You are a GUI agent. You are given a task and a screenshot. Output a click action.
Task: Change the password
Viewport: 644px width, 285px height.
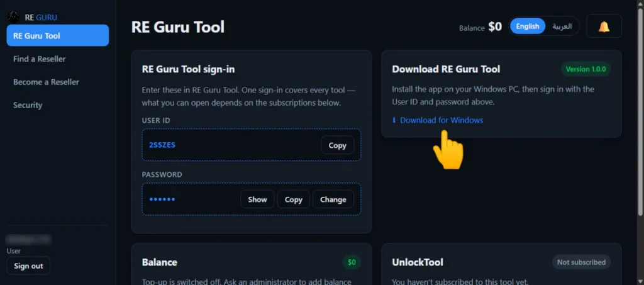tap(333, 199)
